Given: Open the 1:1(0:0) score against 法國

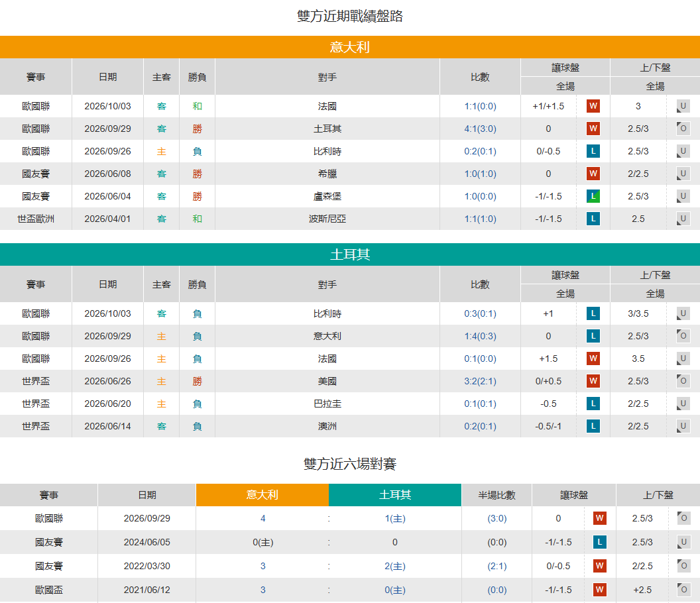Looking at the screenshot, I should point(481,106).
